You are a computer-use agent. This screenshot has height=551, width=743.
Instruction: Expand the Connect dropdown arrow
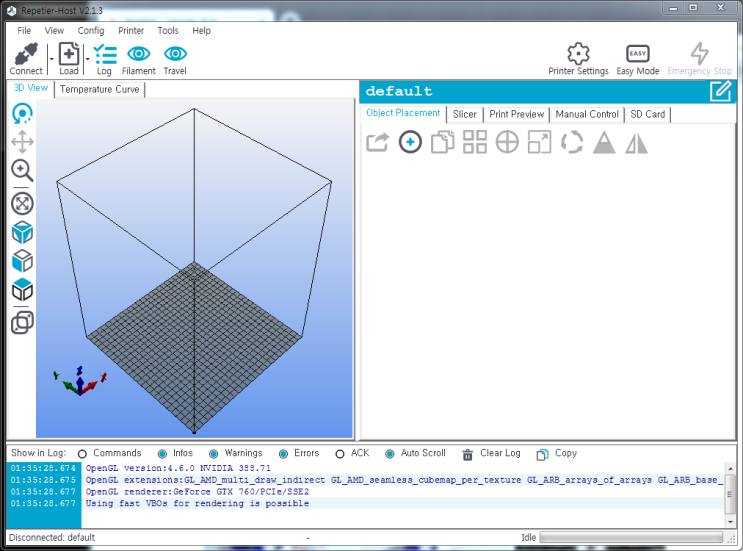pos(51,59)
